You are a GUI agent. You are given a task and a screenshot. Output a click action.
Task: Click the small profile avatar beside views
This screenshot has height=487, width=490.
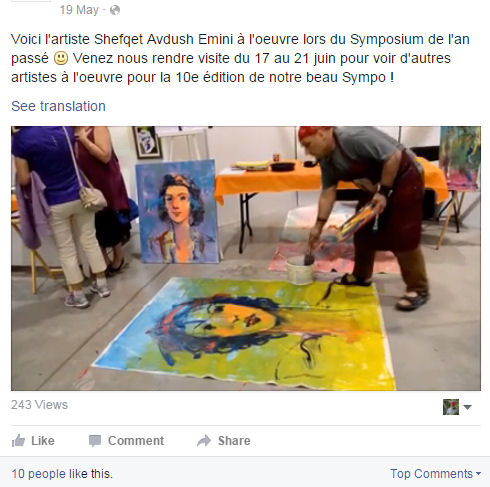pyautogui.click(x=451, y=407)
